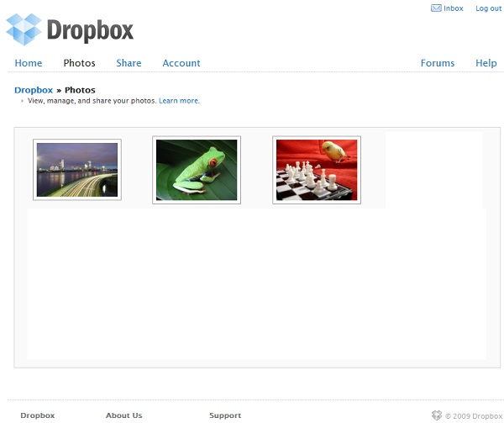Open the Help page

486,63
